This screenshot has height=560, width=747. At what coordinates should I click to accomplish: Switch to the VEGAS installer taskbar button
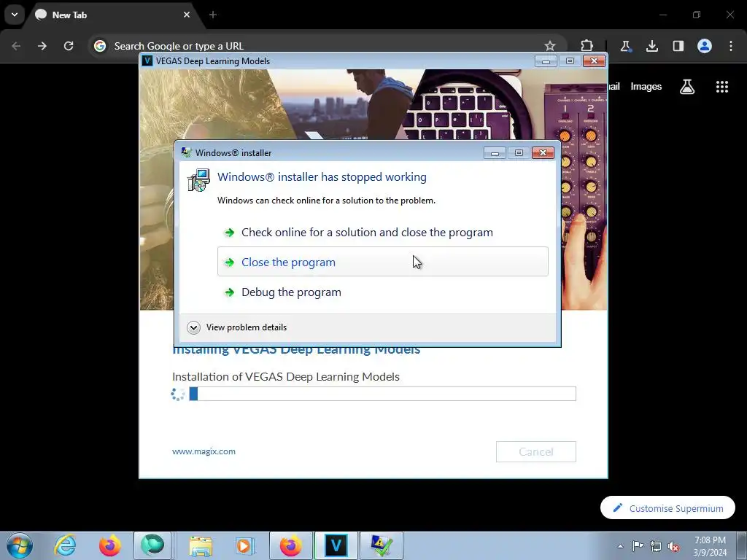coord(336,545)
